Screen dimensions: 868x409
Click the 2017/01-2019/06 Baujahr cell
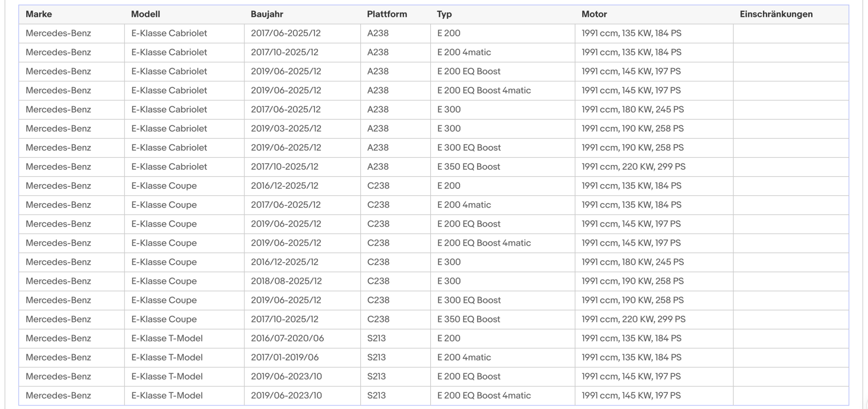pyautogui.click(x=302, y=358)
